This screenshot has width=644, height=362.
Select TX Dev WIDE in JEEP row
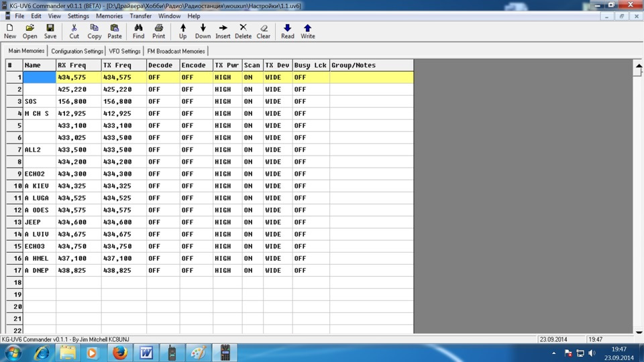(x=278, y=222)
